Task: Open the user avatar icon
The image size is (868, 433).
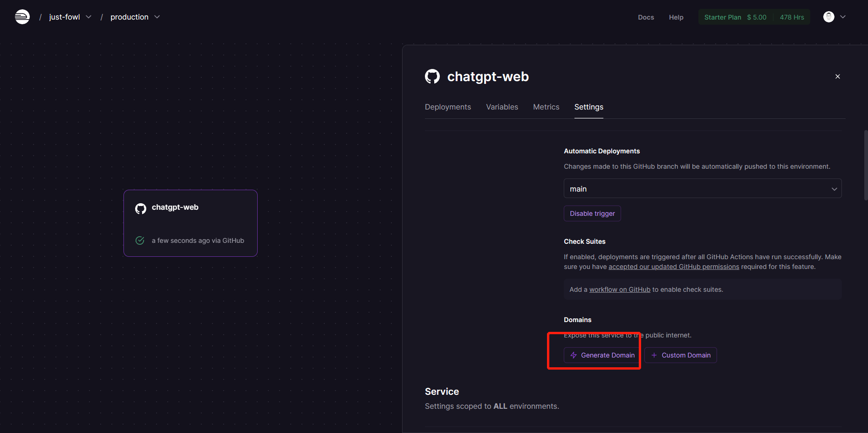Action: coord(828,17)
